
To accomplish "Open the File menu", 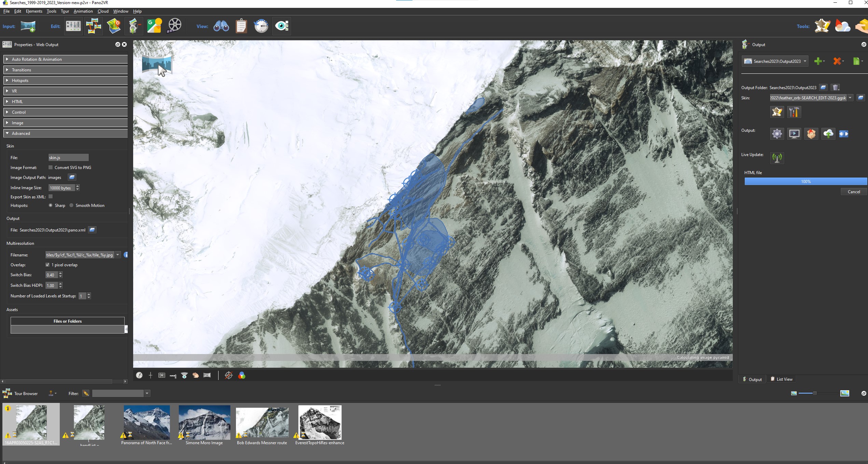I will (6, 11).
